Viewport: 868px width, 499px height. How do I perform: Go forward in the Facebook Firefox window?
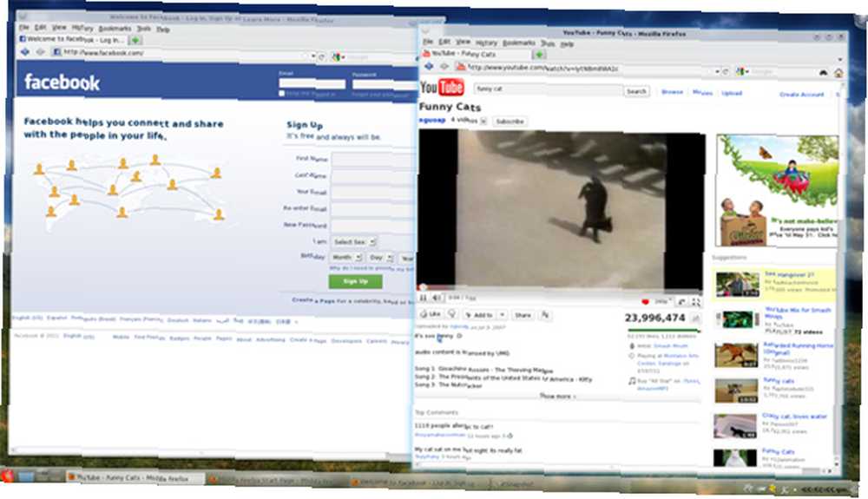point(41,52)
